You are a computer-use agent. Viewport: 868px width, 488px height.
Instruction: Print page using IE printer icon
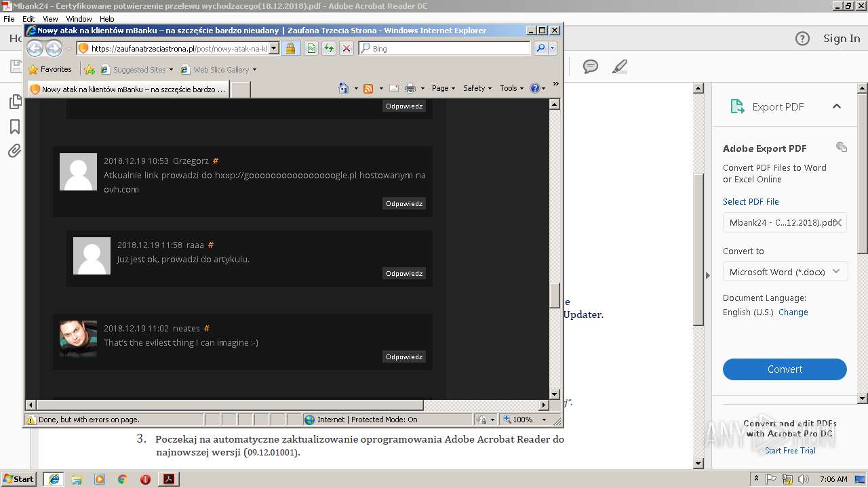point(410,88)
